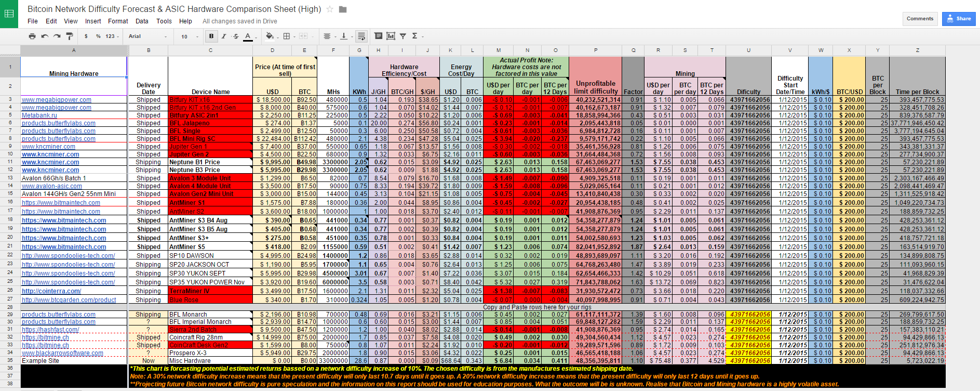Image resolution: width=980 pixels, height=391 pixels.
Task: Select the Paint format tool
Action: tap(69, 36)
